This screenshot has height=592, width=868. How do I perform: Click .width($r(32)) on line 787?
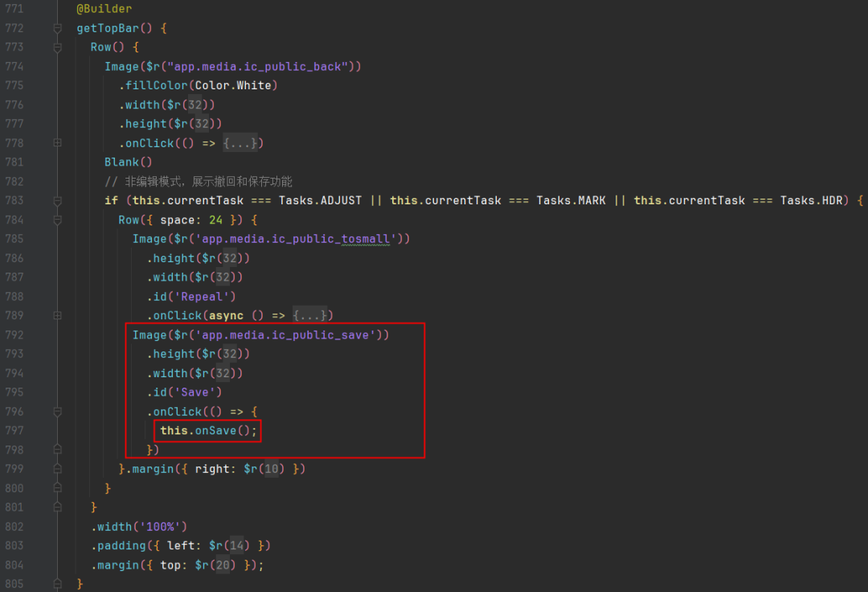point(194,277)
